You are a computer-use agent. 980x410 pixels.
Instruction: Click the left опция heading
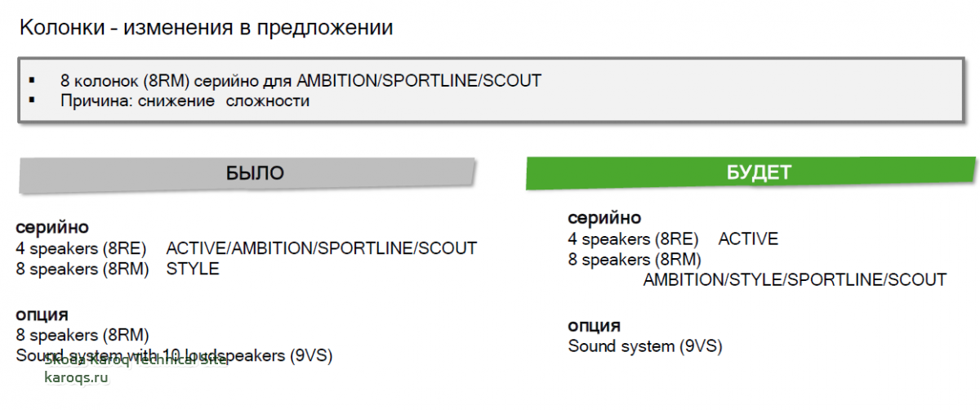coord(42,314)
